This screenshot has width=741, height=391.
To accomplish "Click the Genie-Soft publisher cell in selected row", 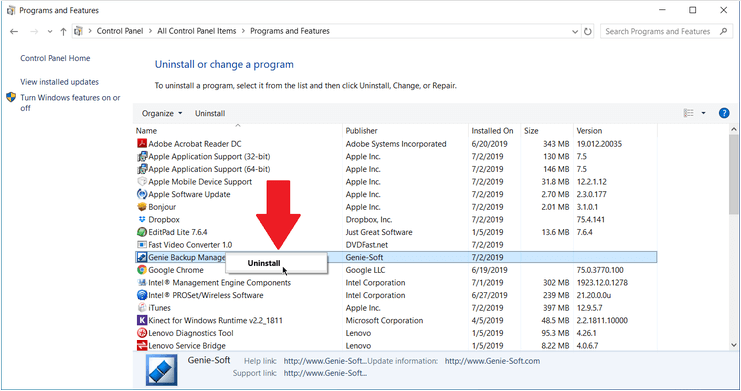I will 364,258.
